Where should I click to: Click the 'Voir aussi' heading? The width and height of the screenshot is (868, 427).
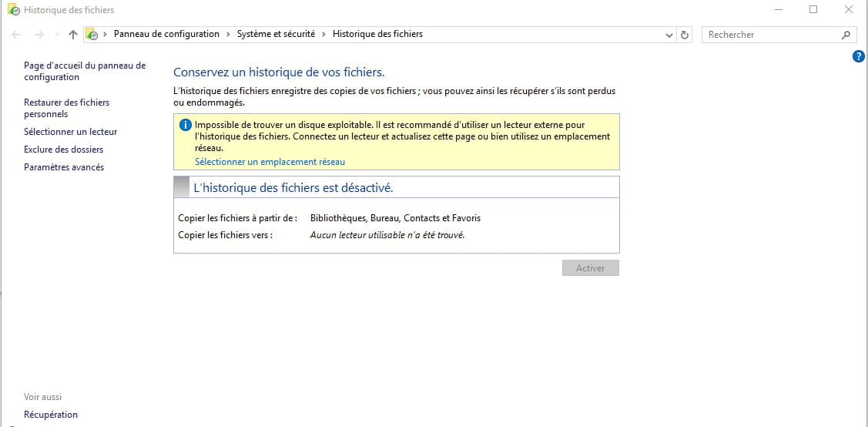42,397
